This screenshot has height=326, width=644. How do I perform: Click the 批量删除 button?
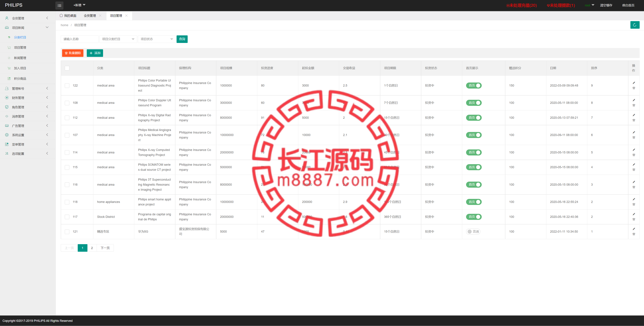(x=73, y=53)
